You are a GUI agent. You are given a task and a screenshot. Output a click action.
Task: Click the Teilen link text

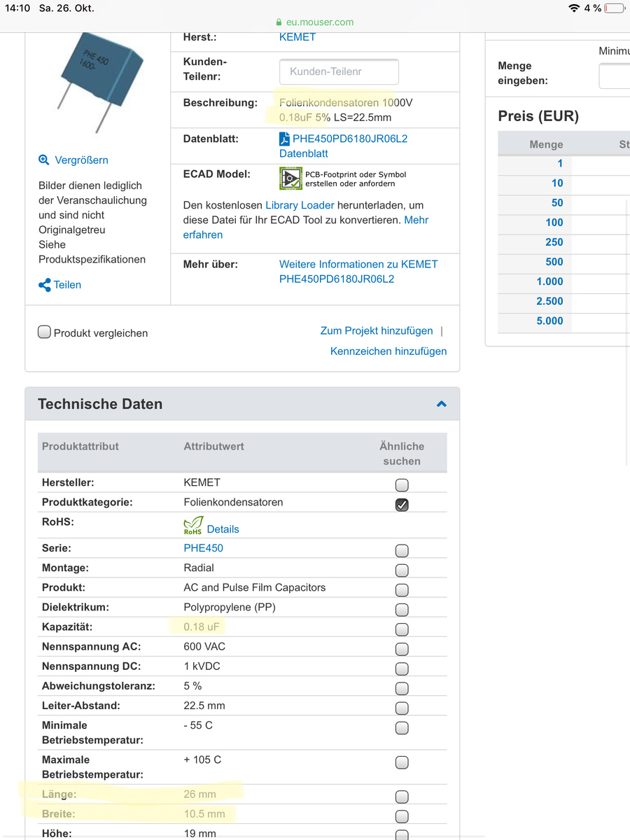[67, 285]
